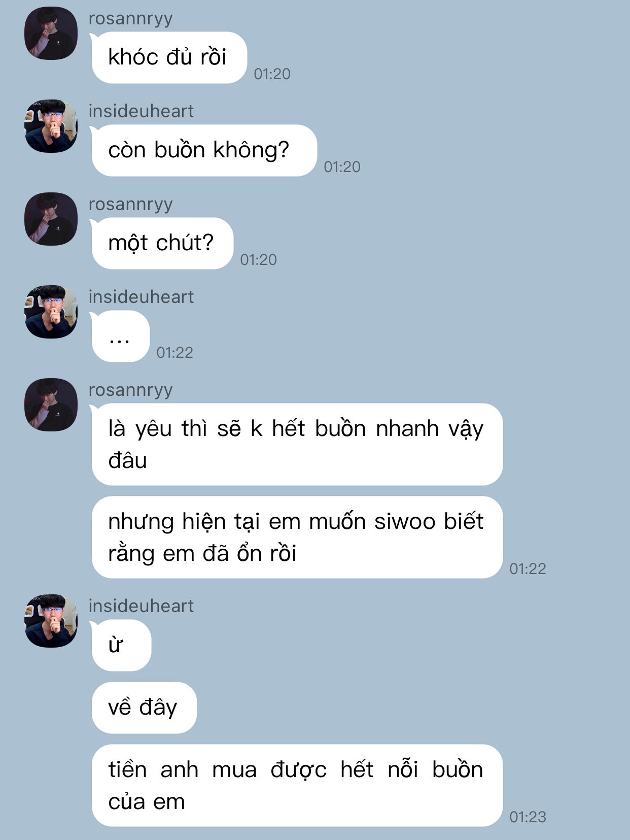630x840 pixels.
Task: Tap rosannryy's avatar next to "một chút?"
Action: (51, 219)
